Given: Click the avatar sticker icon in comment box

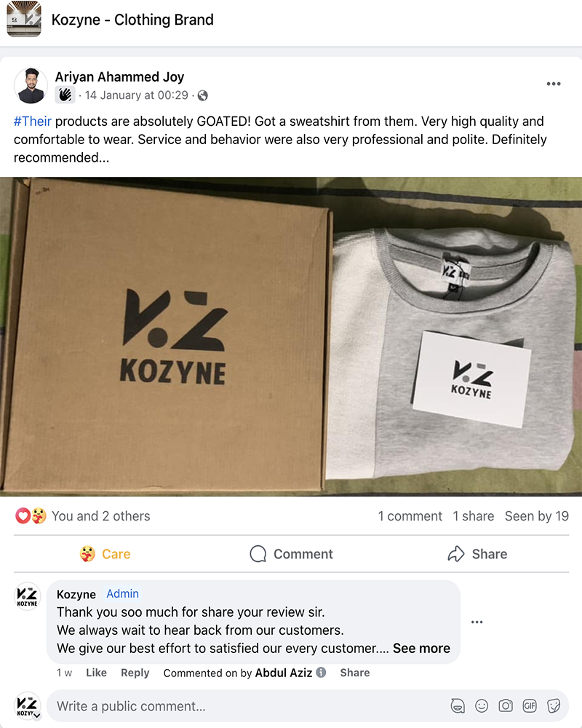Looking at the screenshot, I should coord(458,705).
